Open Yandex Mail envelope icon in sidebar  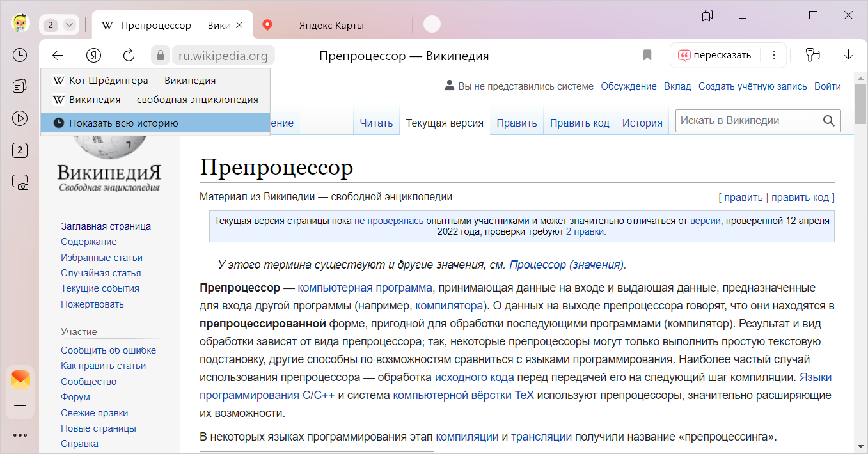pyautogui.click(x=20, y=380)
